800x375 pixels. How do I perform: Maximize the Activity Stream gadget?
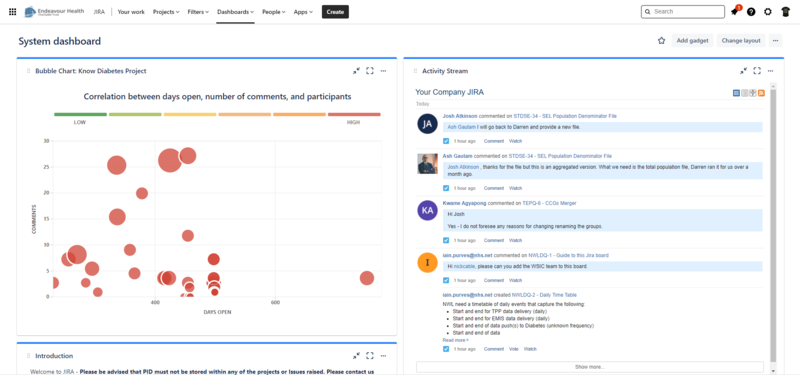pyautogui.click(x=757, y=71)
